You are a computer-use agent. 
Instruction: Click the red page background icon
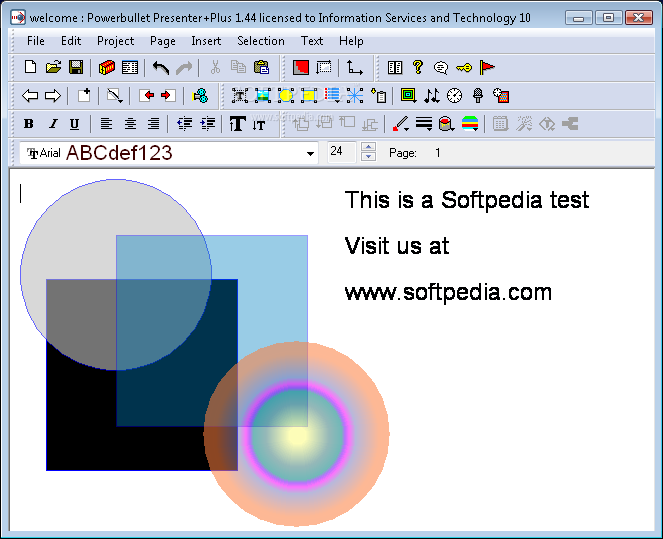[x=301, y=68]
